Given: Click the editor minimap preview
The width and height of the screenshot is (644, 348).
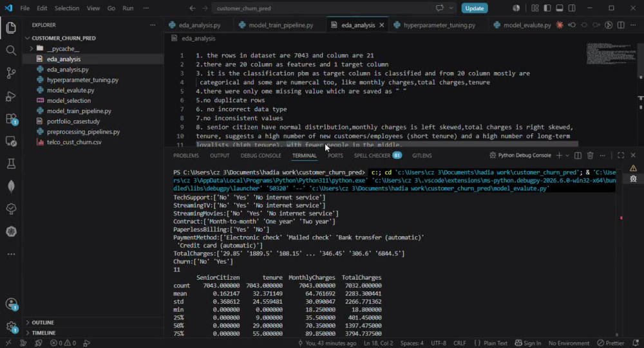Looking at the screenshot, I should click(x=611, y=54).
